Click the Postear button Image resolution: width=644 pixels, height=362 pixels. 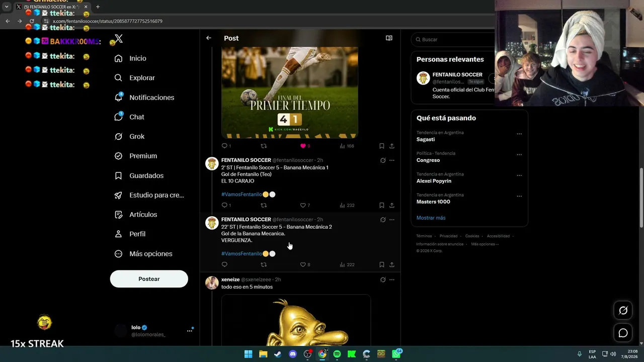[149, 279]
